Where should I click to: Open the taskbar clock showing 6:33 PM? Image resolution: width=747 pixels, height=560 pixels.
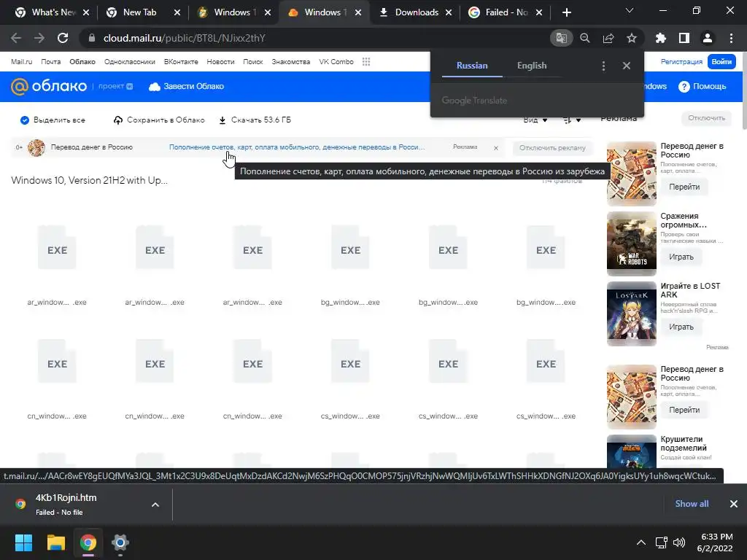(715, 542)
